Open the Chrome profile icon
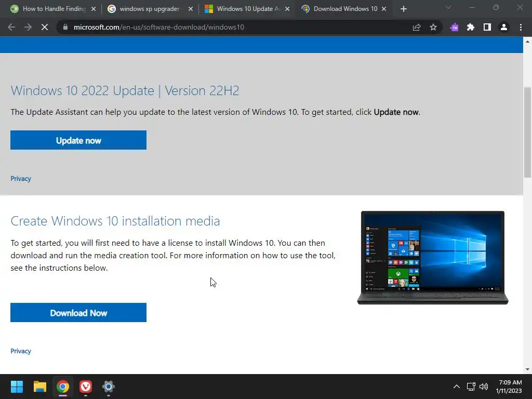Viewport: 532px width, 399px height. tap(504, 27)
